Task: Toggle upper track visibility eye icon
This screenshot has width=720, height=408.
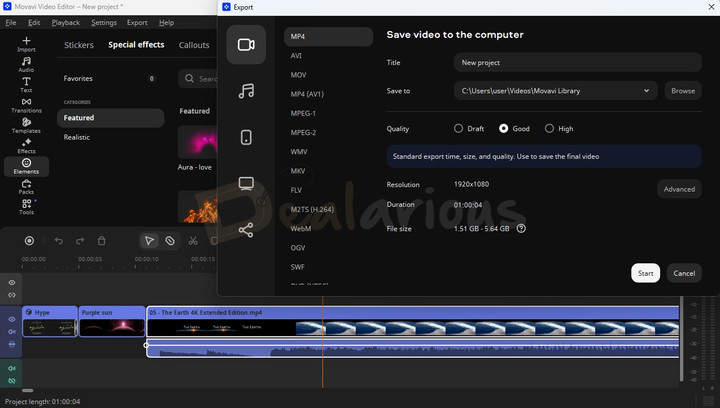Action: pyautogui.click(x=12, y=283)
